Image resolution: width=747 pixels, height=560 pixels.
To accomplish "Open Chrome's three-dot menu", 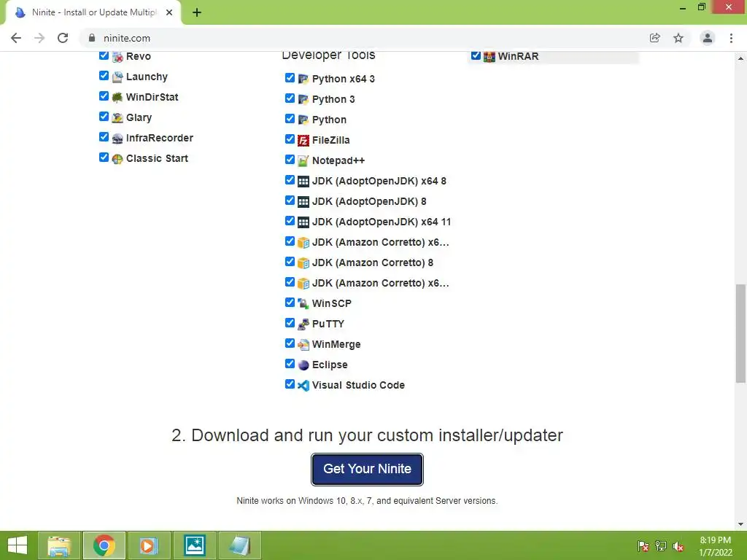I will pos(731,38).
